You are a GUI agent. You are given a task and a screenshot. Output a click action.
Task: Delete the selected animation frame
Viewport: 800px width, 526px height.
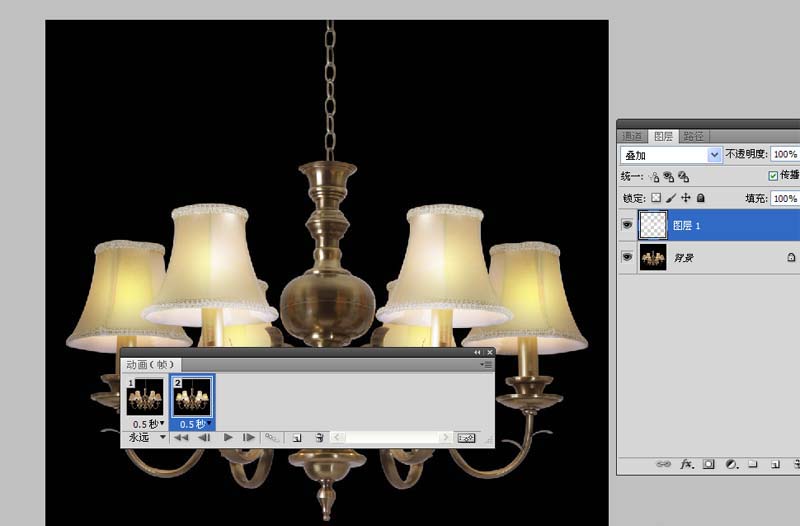(319, 438)
